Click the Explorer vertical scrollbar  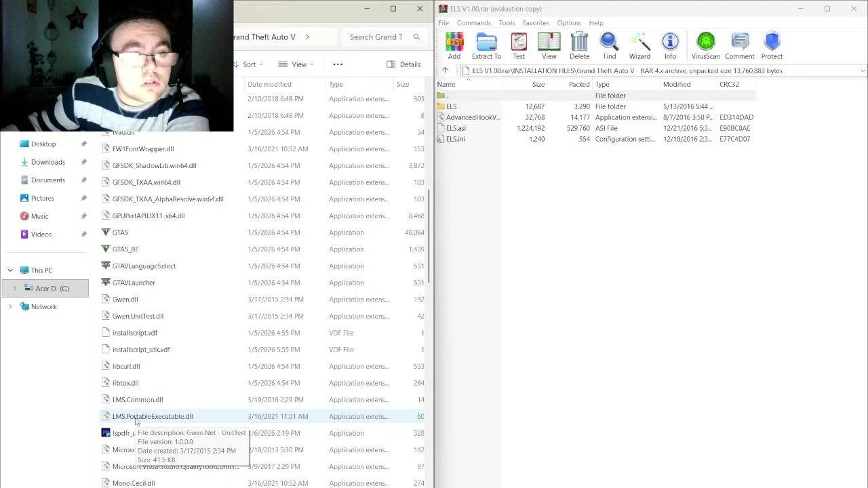point(430,235)
